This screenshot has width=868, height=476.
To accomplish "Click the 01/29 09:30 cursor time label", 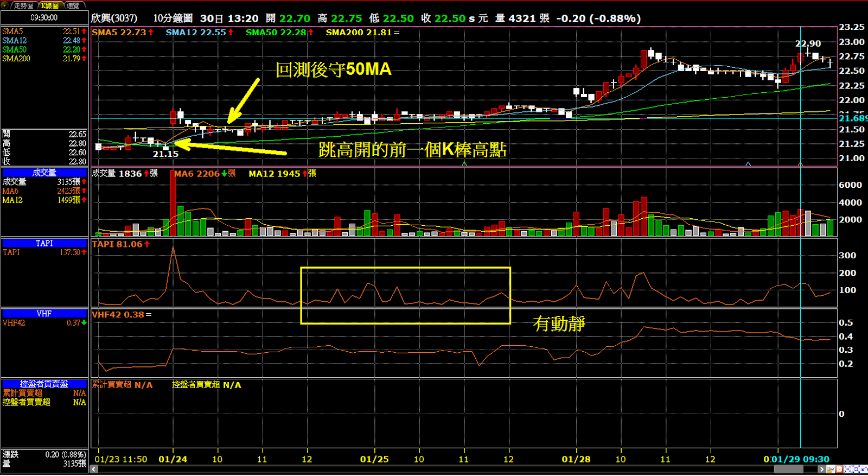I will coord(800,459).
